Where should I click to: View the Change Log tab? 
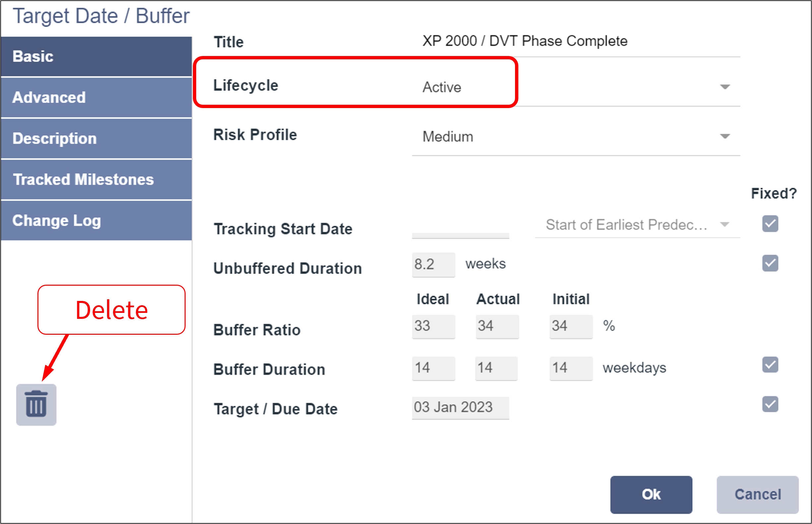pos(96,221)
